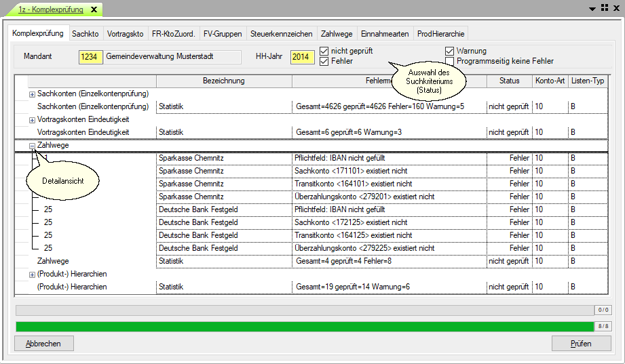The height and width of the screenshot is (364, 625).
Task: Click the green progress bar
Action: tap(304, 326)
